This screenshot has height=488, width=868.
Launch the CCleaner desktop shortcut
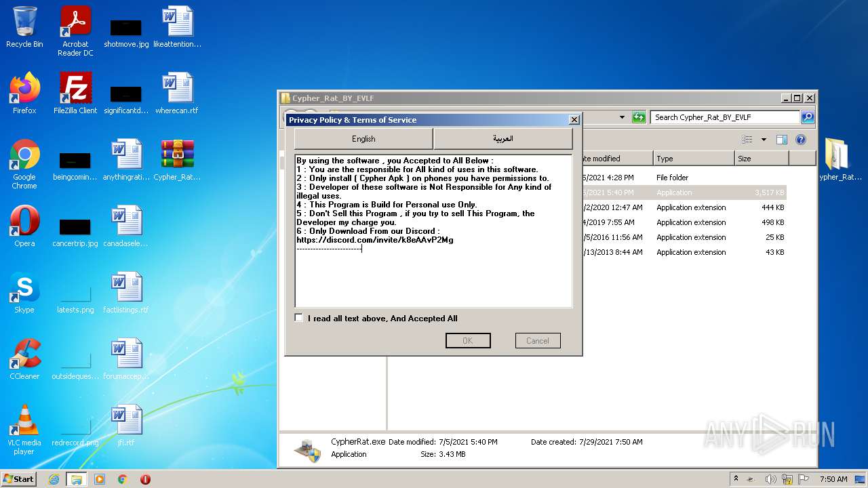click(x=24, y=359)
